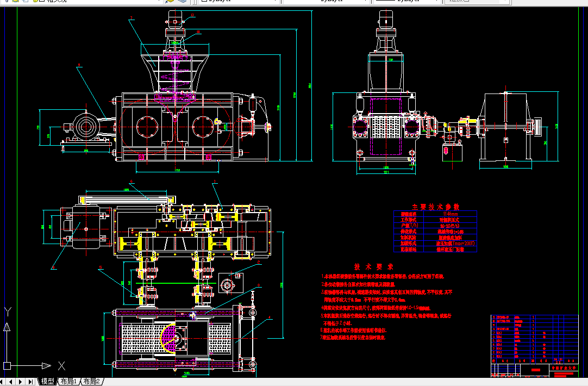Image resolution: width=588 pixels, height=386 pixels.
Task: Click the previous-tab arrow beside layout tabs
Action: (x=11, y=382)
